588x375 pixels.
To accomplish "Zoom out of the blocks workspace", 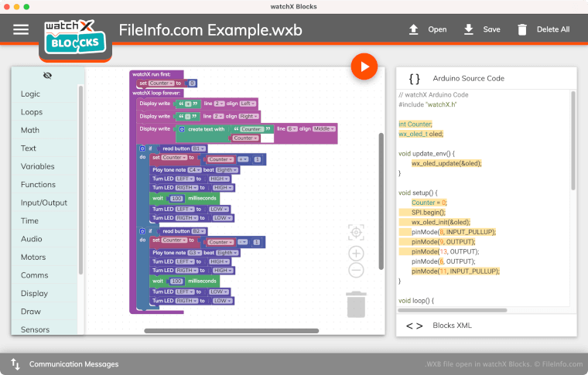I will click(x=356, y=271).
